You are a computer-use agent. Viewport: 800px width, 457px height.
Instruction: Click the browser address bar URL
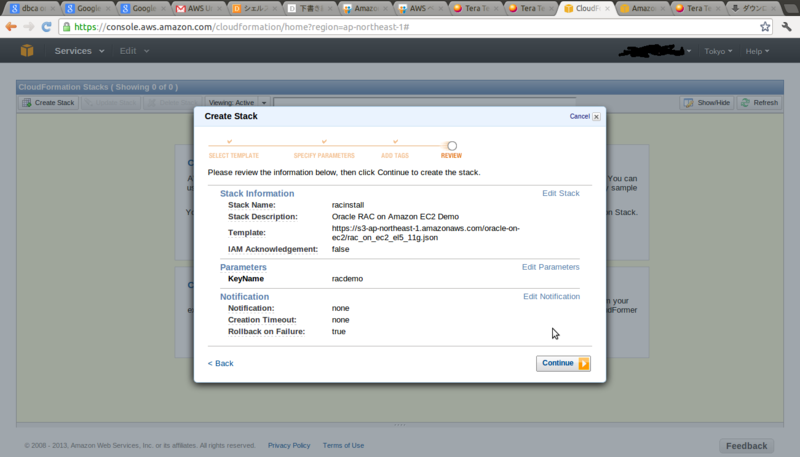tap(242, 27)
